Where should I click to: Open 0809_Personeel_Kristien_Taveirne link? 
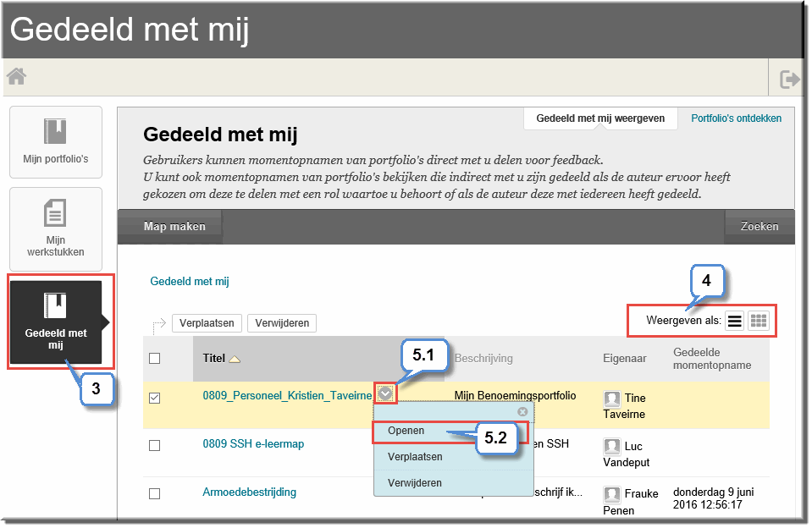287,395
